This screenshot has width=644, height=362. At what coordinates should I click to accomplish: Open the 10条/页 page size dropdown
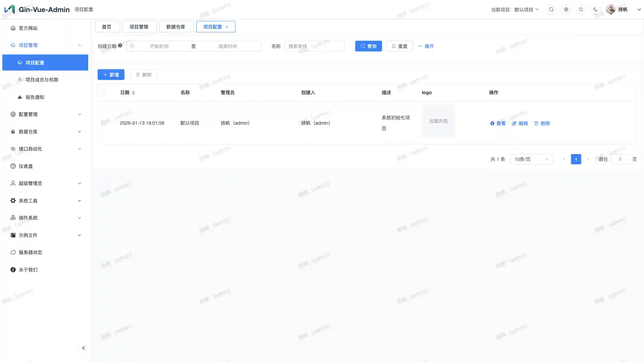coord(532,159)
